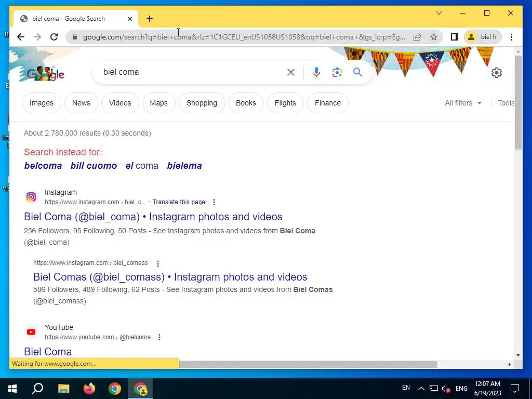The height and width of the screenshot is (399, 532).
Task: Show hidden system tray icons
Action: pos(421,389)
